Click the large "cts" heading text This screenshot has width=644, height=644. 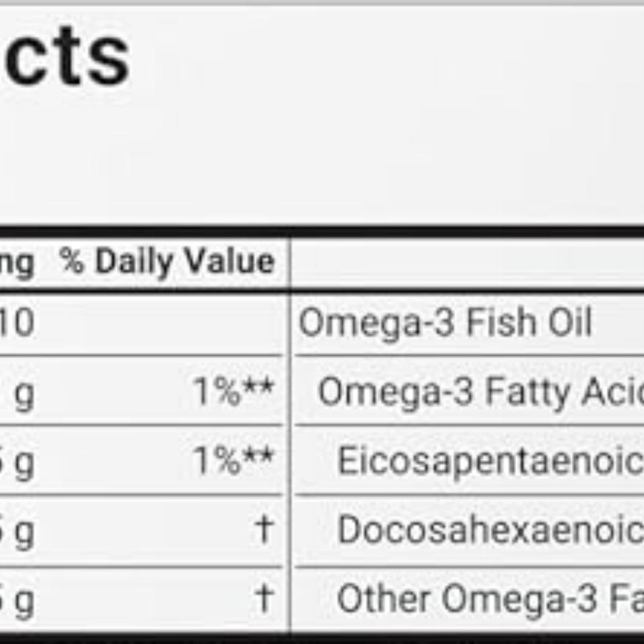[66, 56]
